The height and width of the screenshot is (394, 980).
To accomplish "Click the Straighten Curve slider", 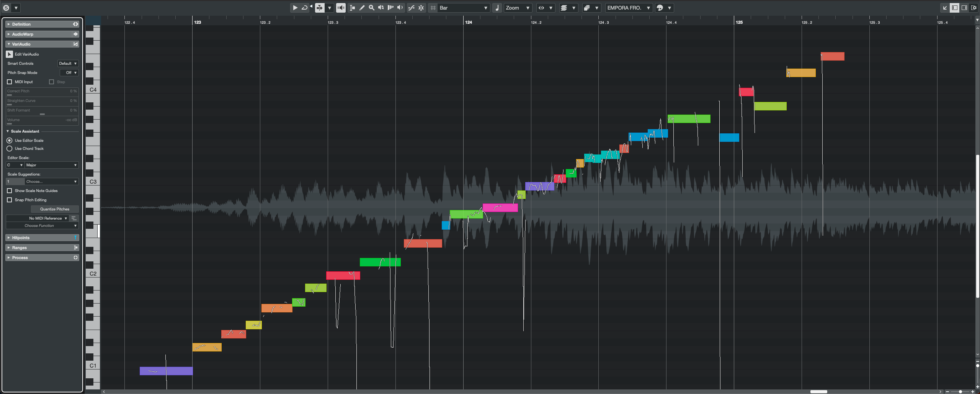I will 42,102.
